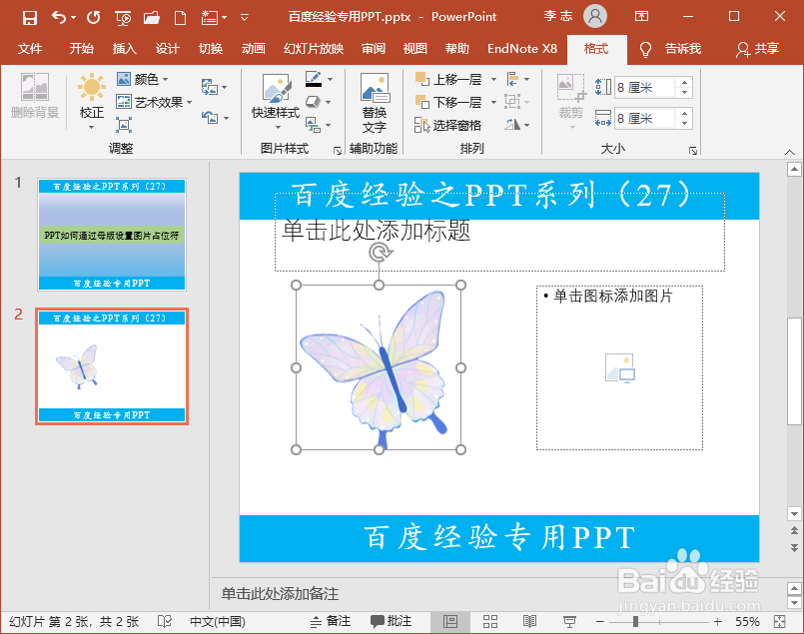This screenshot has width=804, height=634.
Task: Open the Customize Quick Access Toolbar arrow
Action: [x=245, y=18]
